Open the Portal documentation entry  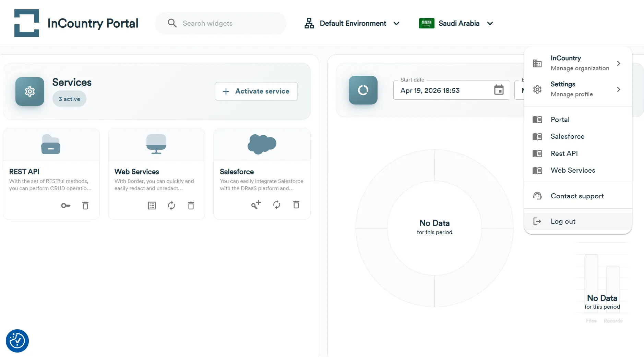[578, 120]
